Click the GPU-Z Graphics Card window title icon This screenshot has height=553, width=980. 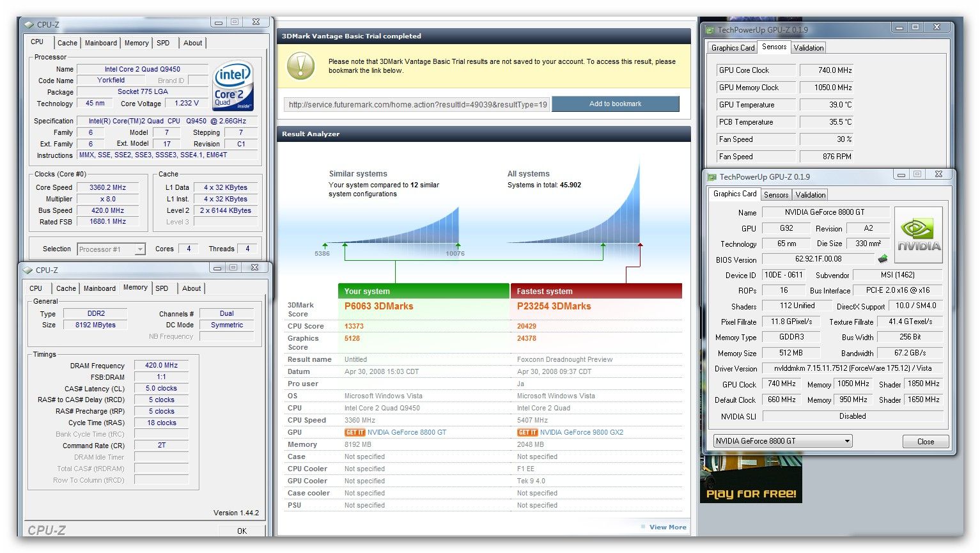(x=711, y=177)
